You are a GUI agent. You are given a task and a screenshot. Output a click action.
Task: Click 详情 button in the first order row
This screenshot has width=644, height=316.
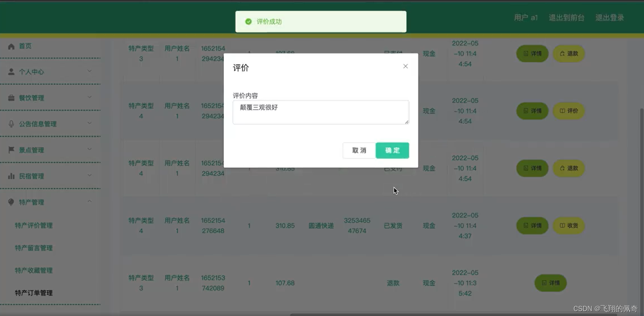click(532, 54)
